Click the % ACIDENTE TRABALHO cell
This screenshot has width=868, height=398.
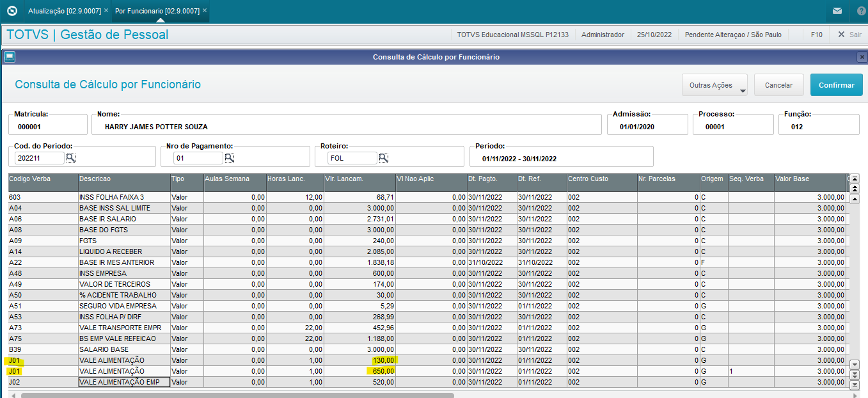pos(125,295)
